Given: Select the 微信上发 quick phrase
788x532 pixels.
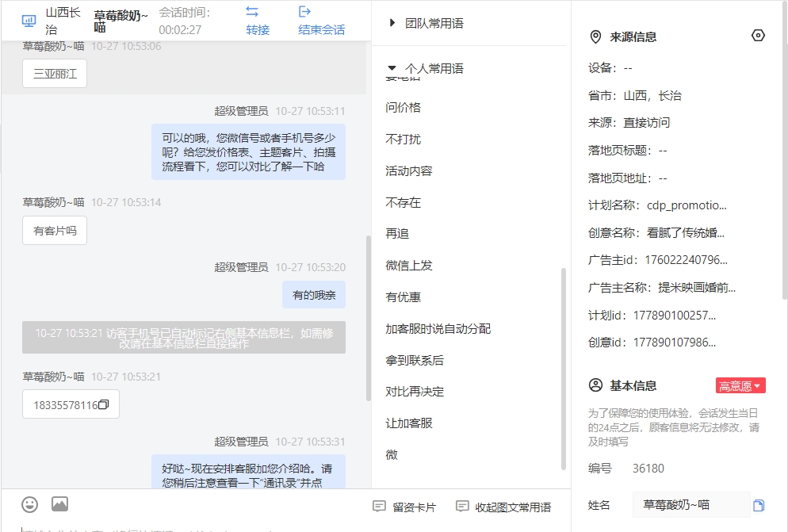Looking at the screenshot, I should pyautogui.click(x=408, y=266).
